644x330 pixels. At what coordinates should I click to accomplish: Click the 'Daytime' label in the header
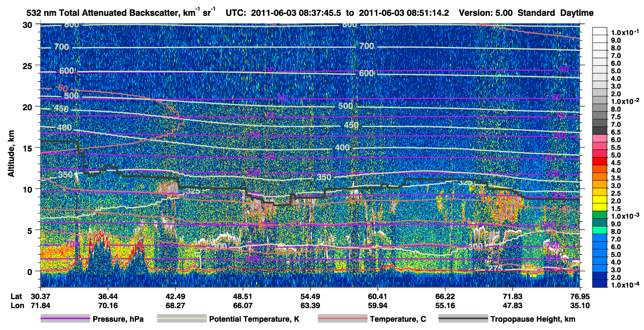[x=577, y=14]
